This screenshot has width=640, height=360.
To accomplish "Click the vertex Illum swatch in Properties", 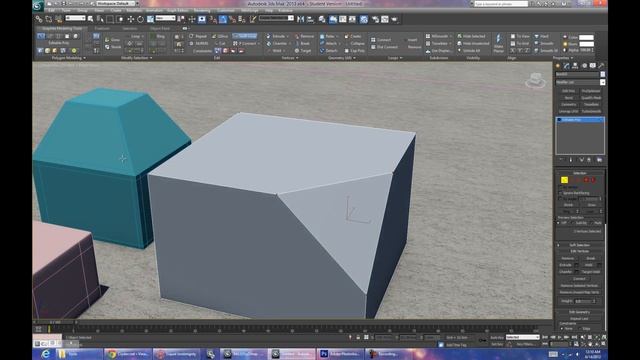I will [586, 44].
